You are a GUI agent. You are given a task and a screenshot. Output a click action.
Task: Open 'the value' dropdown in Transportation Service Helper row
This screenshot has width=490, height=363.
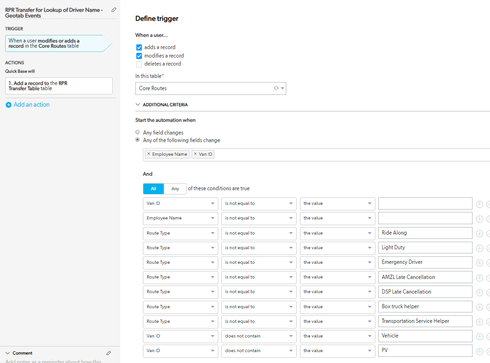(x=337, y=321)
